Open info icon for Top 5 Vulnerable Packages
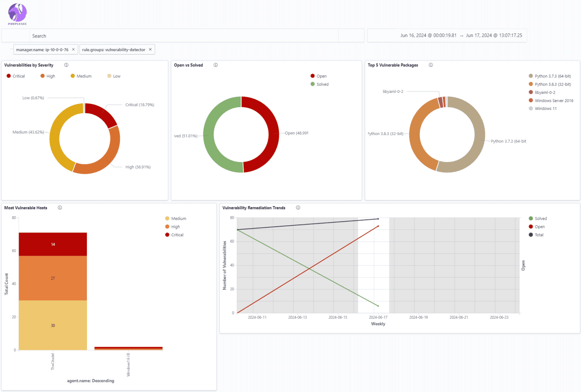 pyautogui.click(x=431, y=65)
